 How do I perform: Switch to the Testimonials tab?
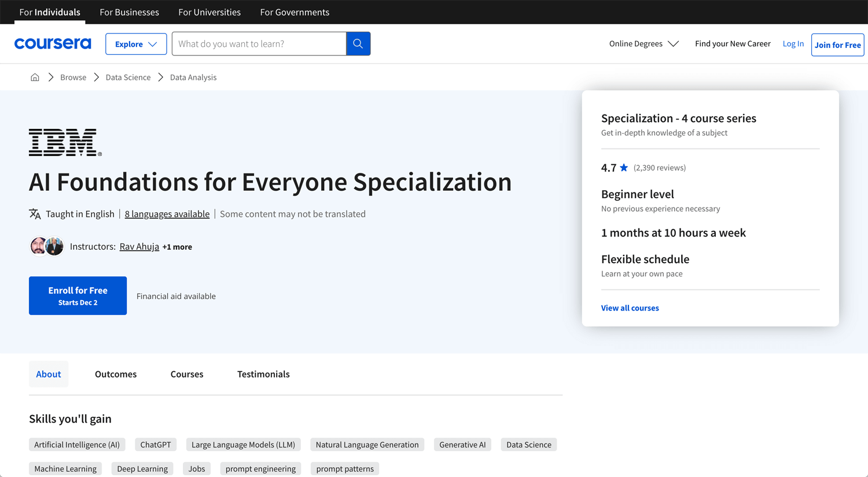coord(263,374)
